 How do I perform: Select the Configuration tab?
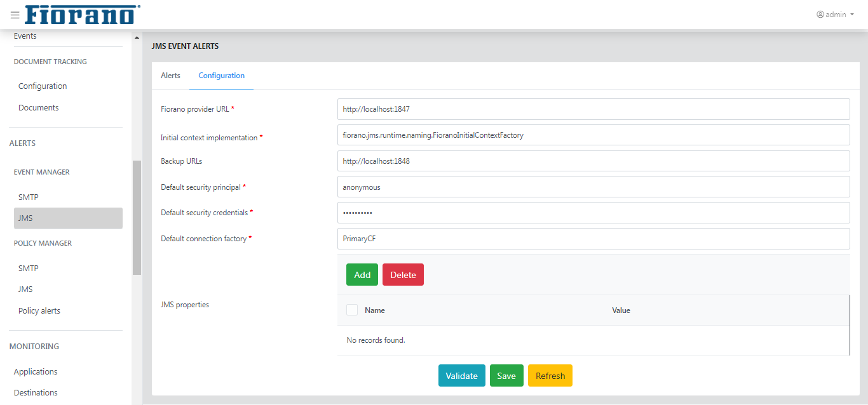221,76
